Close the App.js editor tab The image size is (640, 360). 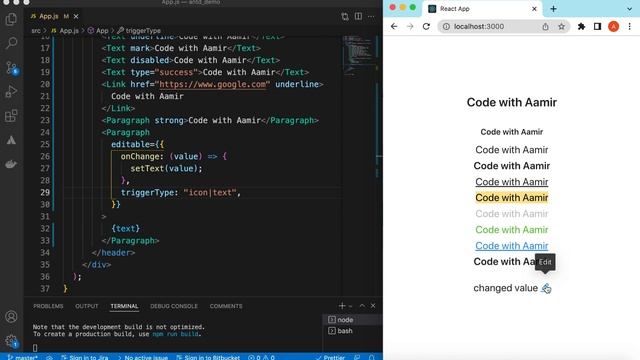click(x=76, y=16)
